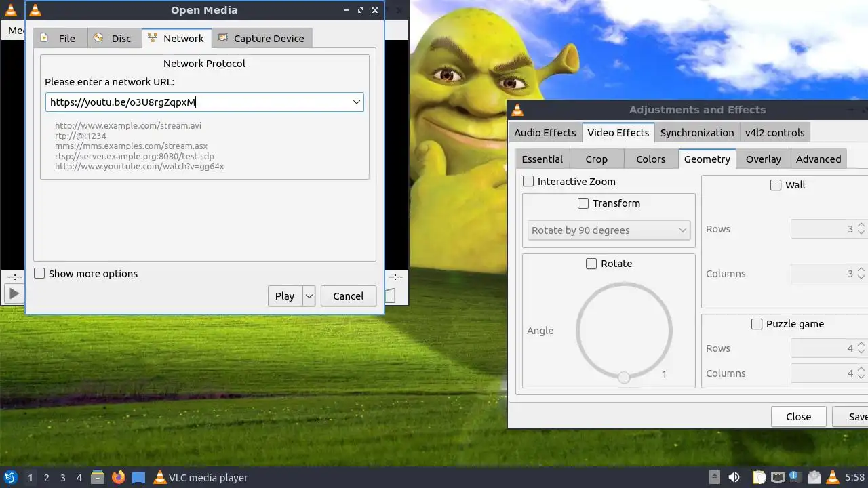Click the play button in the VLC main window
Viewport: 868px width, 488px height.
pos(13,294)
